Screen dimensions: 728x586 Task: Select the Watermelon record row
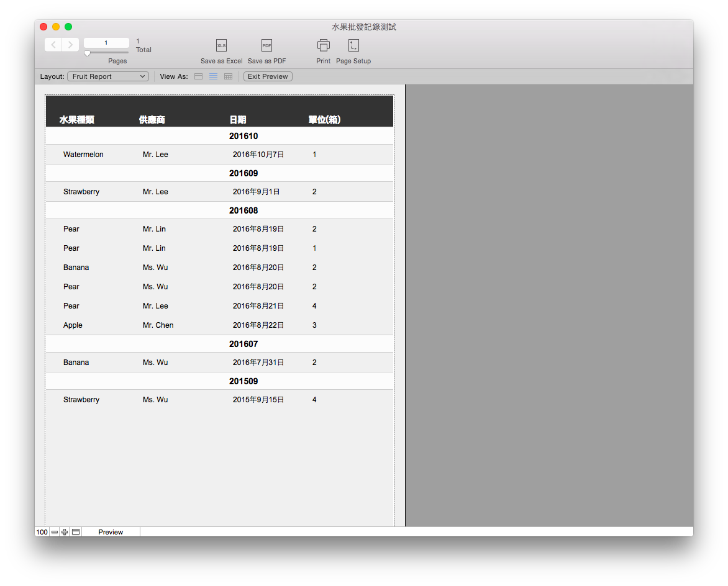tap(220, 155)
